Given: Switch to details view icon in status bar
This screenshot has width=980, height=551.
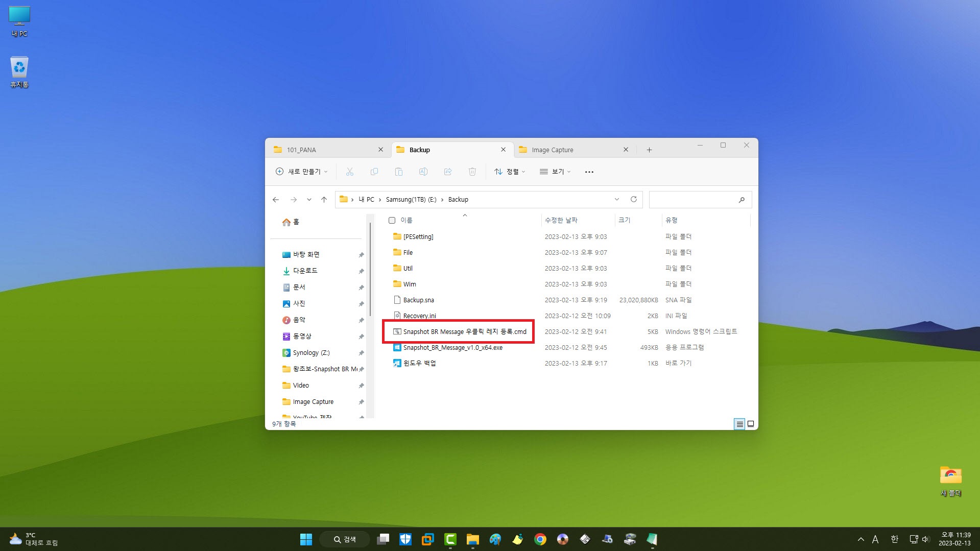Looking at the screenshot, I should tap(739, 424).
